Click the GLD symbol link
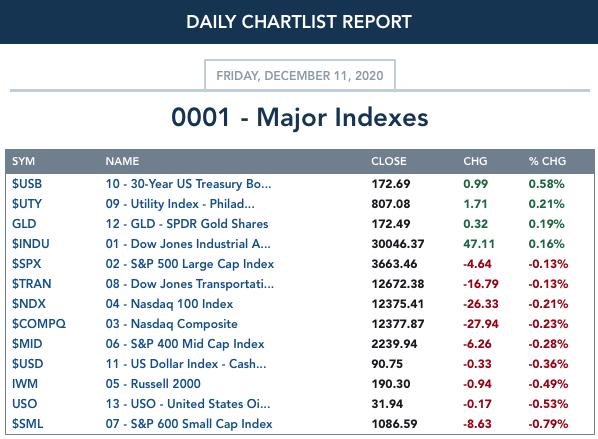The image size is (598, 439). tap(24, 224)
